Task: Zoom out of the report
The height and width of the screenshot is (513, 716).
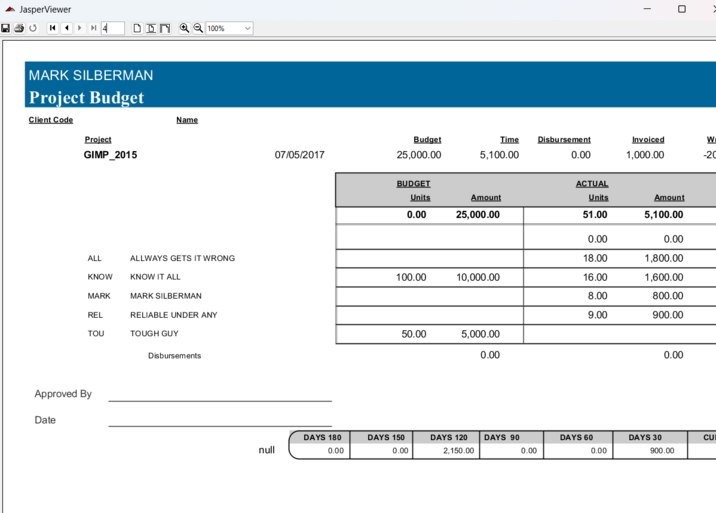Action: pos(198,28)
